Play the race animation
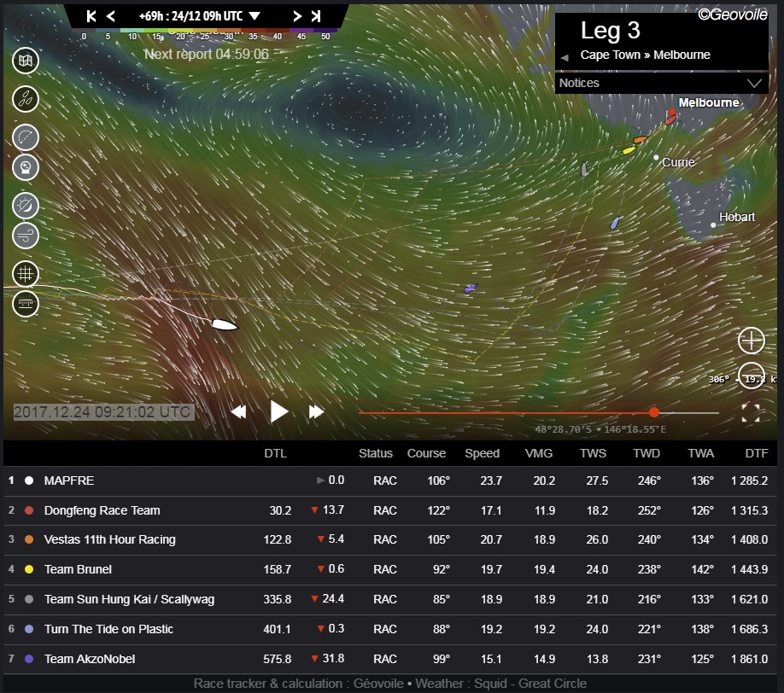The height and width of the screenshot is (693, 784). [x=279, y=411]
